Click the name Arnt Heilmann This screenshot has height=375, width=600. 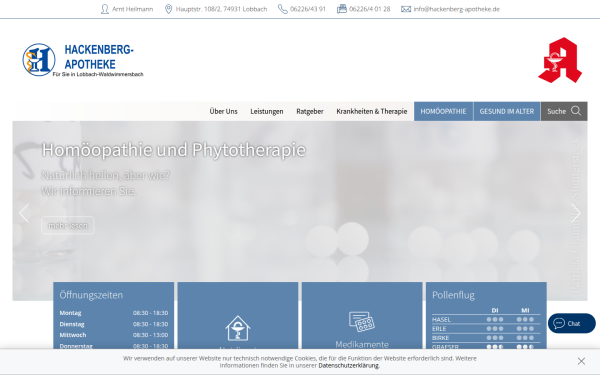[132, 9]
